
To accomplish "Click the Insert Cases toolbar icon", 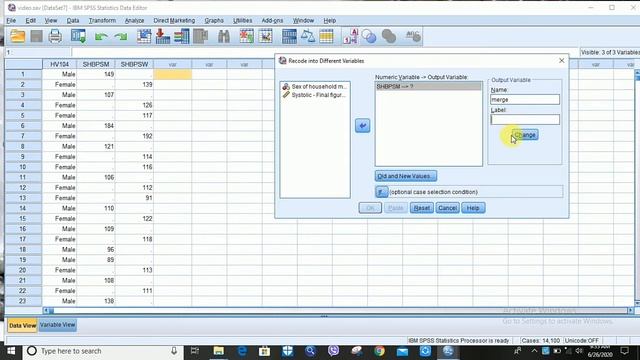I will pyautogui.click(x=247, y=36).
